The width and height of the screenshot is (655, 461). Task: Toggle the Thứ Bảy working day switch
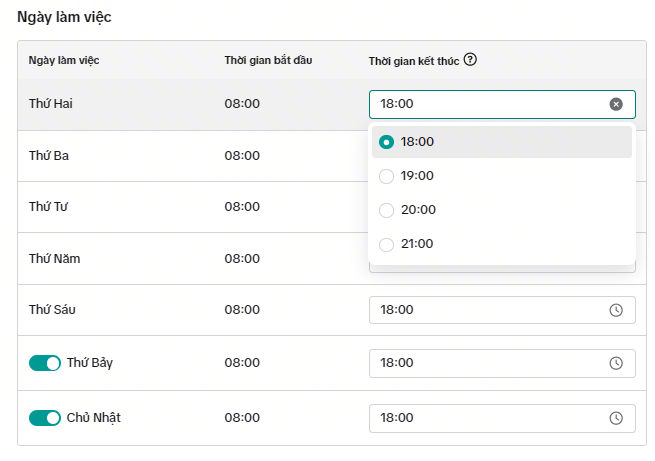[45, 363]
